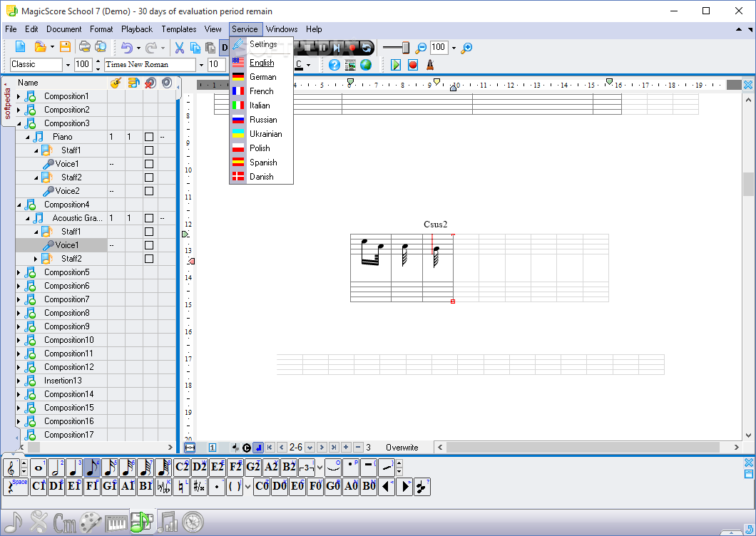Click the Paste (clipboard) icon
Viewport: 756px width, 536px height.
210,47
